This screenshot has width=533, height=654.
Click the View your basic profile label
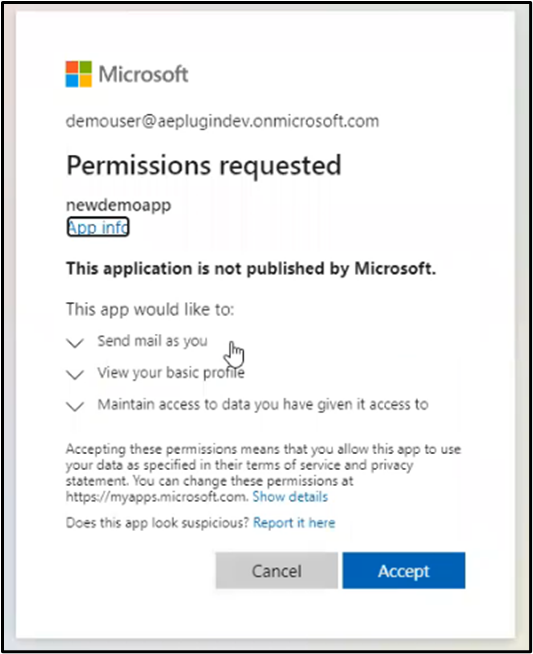tap(171, 372)
